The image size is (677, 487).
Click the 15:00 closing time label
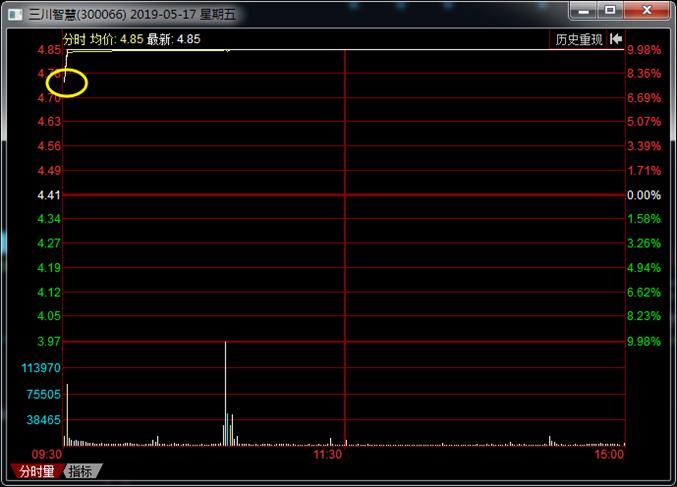tap(609, 454)
